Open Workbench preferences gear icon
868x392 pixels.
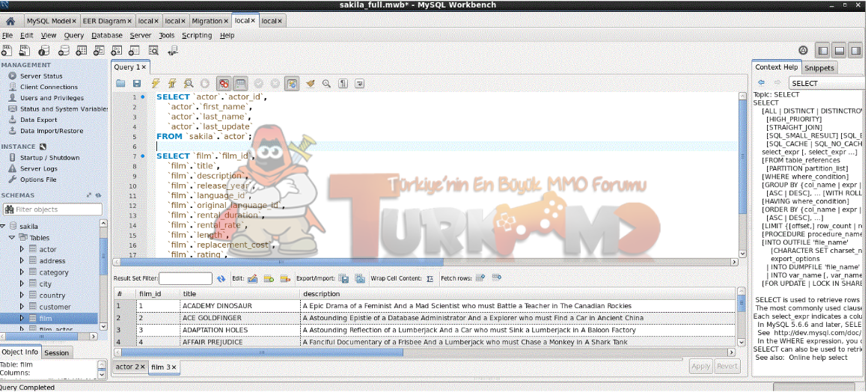(803, 50)
